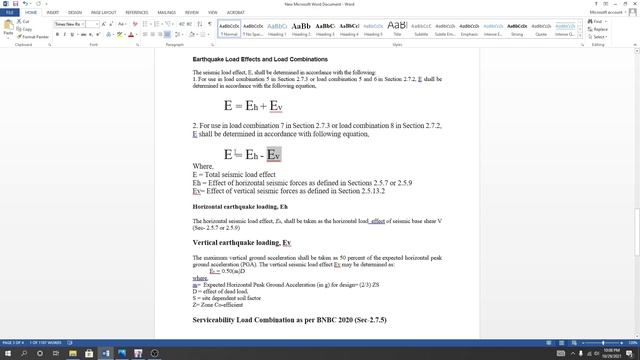Open taskbar Search
640x360 pixels.
point(24,353)
